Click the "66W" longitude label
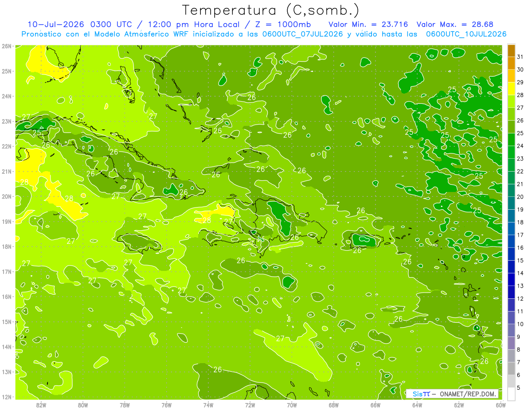Viewport: 532px width, 411px height. (x=376, y=405)
